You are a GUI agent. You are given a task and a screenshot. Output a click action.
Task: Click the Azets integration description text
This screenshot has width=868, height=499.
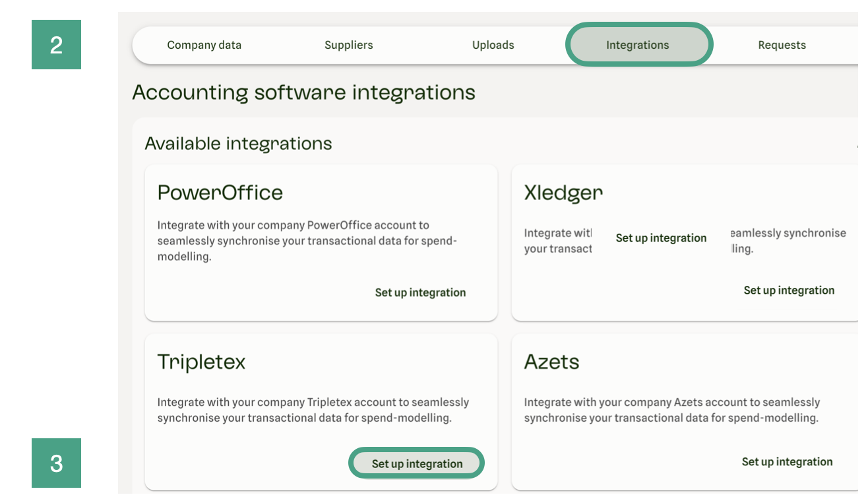click(x=672, y=410)
